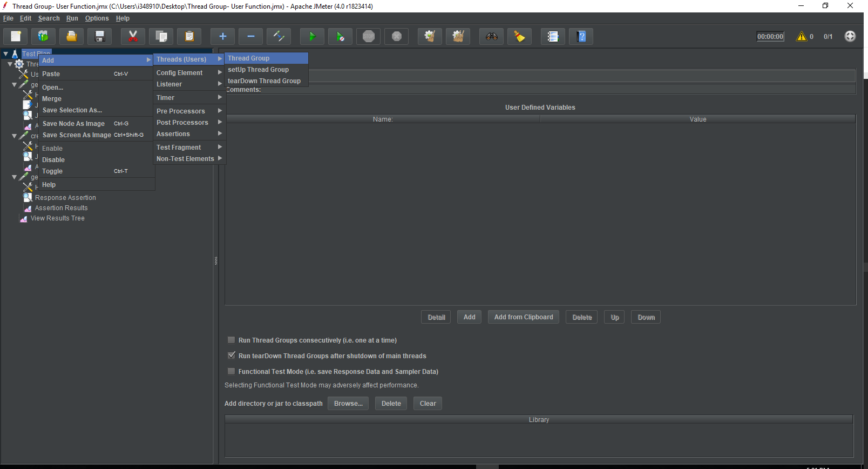Choose tearDown Thread Group menu item
Screen dimensions: 868x469
point(266,81)
